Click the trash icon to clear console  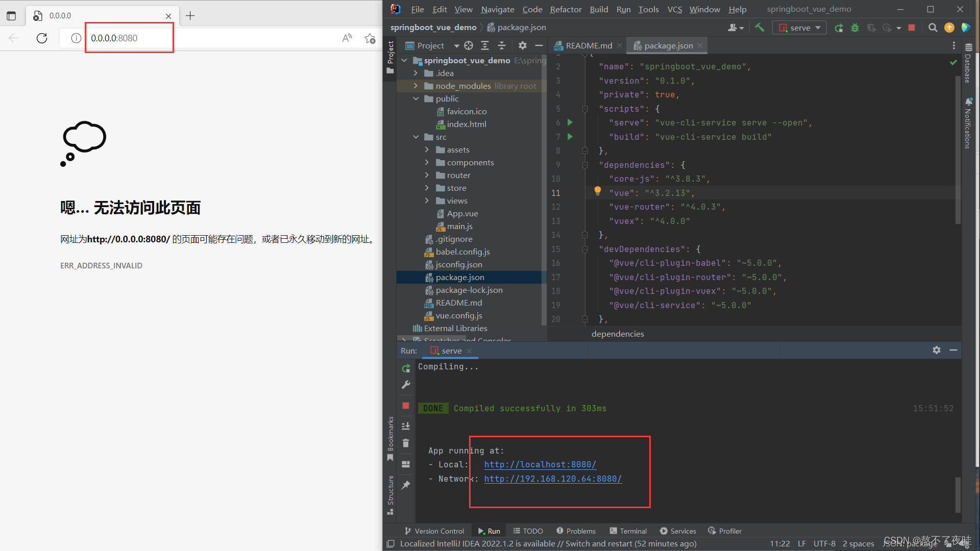[x=406, y=443]
